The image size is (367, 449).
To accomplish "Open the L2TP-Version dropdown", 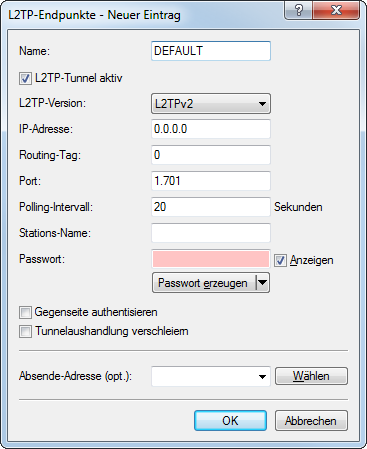I will click(x=211, y=104).
